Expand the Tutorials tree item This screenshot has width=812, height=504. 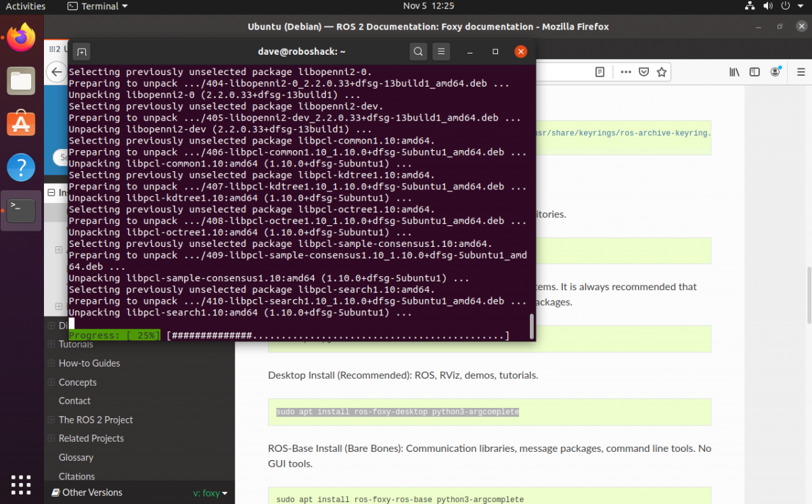pos(51,344)
